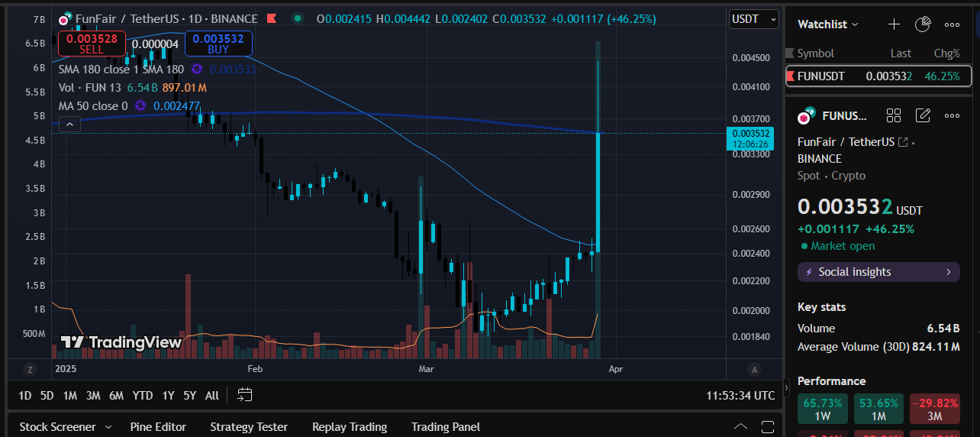
Task: Collapse the indicator legend with the arrow
Action: click(x=69, y=124)
